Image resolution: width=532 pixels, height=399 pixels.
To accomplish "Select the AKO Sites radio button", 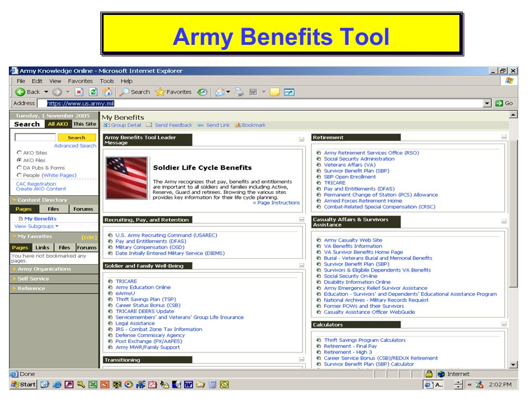I will pyautogui.click(x=19, y=153).
